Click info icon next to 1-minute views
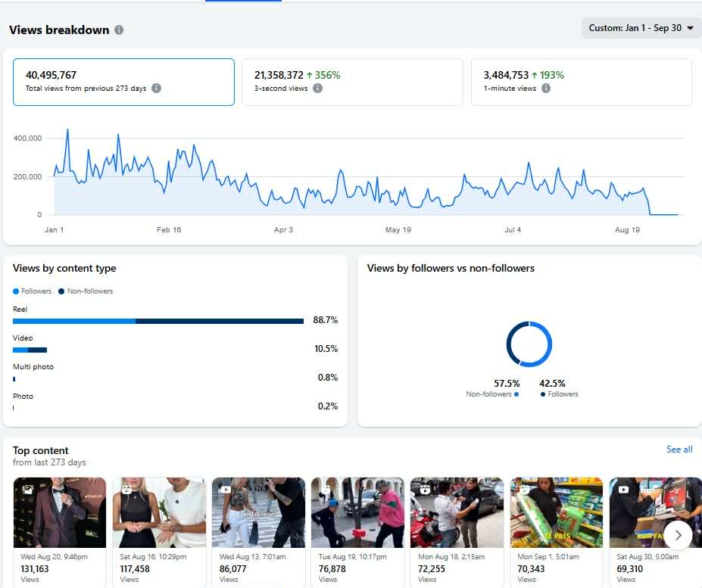This screenshot has width=702, height=588. click(x=546, y=89)
